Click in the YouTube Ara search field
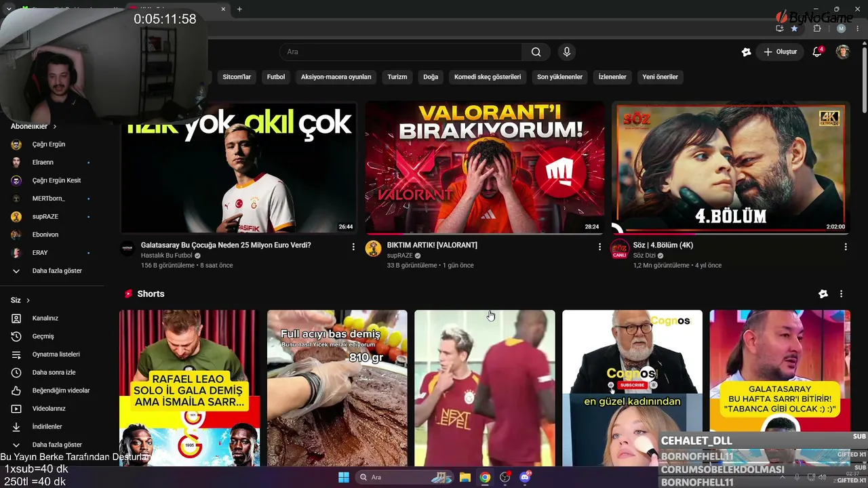 [x=400, y=52]
